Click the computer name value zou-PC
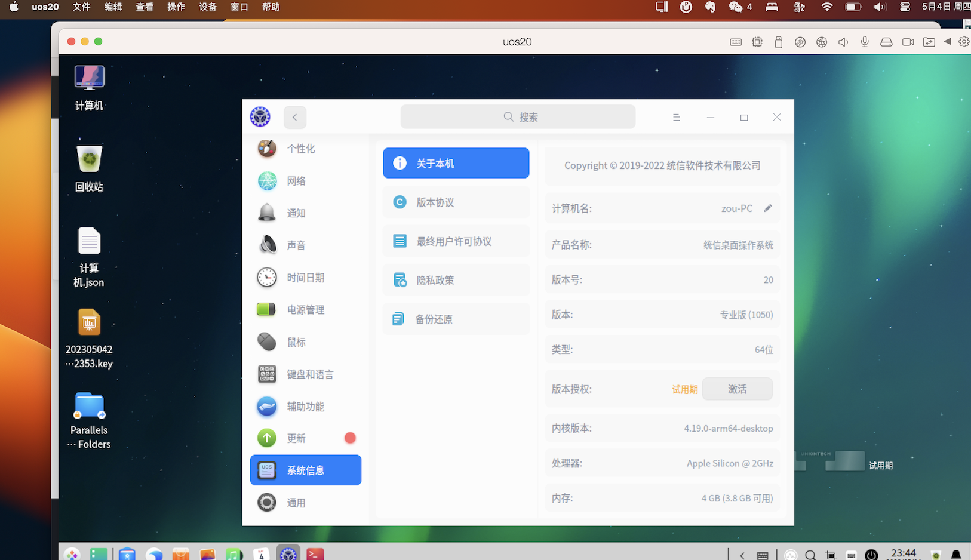The image size is (971, 560). tap(737, 208)
